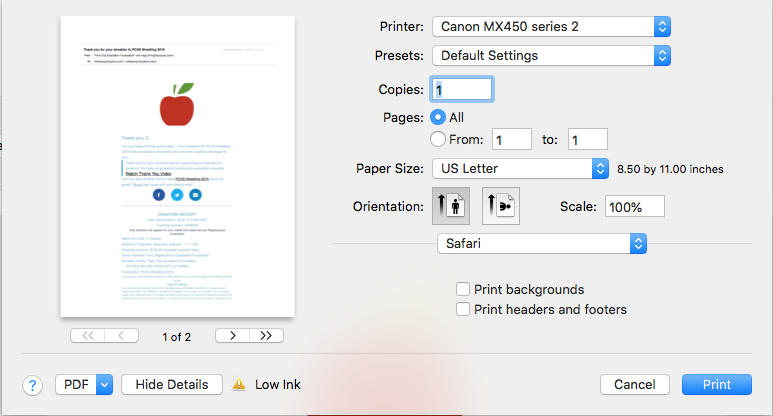Click the Print button

pyautogui.click(x=717, y=384)
